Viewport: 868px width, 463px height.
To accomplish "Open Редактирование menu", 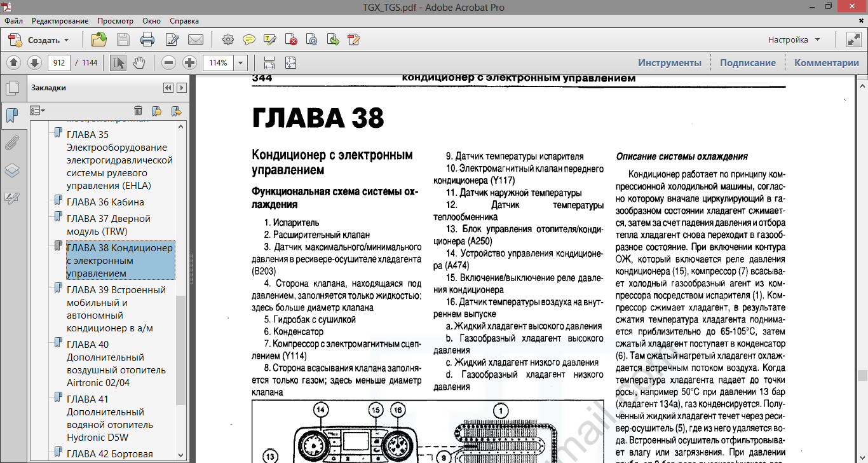I will (60, 21).
